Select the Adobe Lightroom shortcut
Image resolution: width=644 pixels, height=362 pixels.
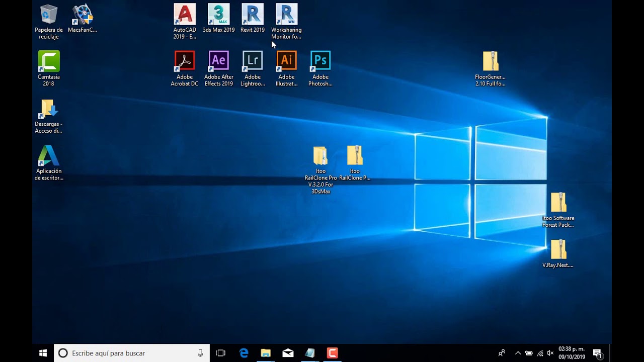click(x=253, y=69)
